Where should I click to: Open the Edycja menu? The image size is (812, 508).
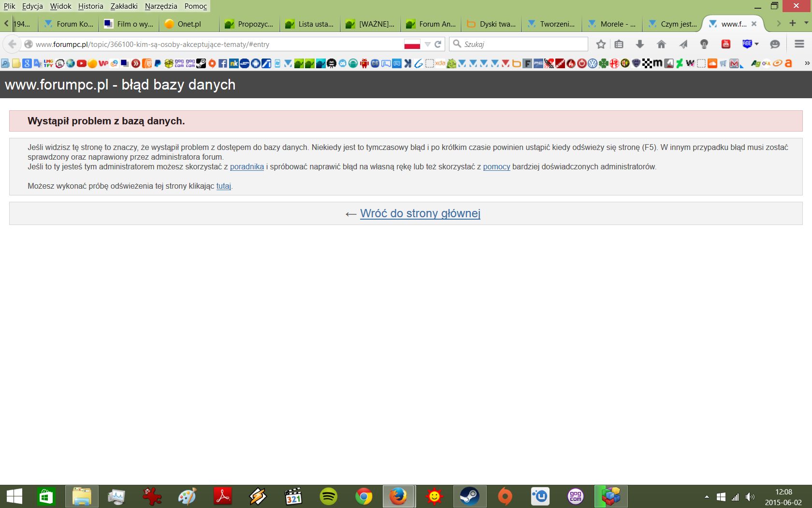32,6
